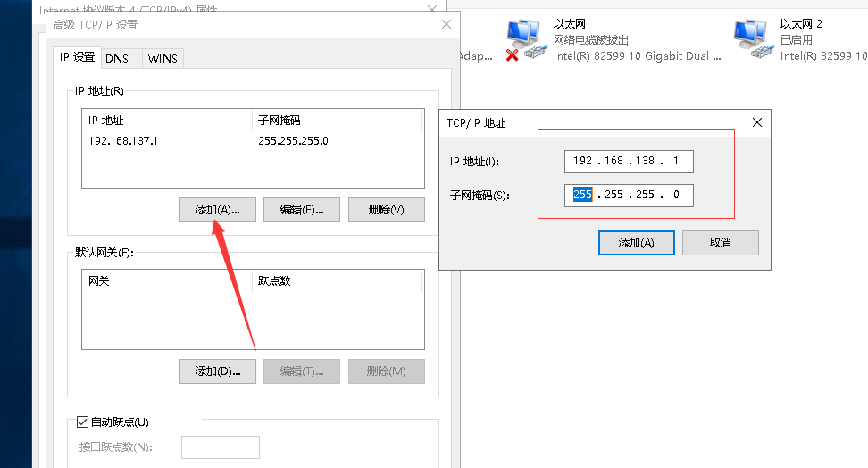Toggle the 自动跃点(U) checkbox

coord(82,422)
